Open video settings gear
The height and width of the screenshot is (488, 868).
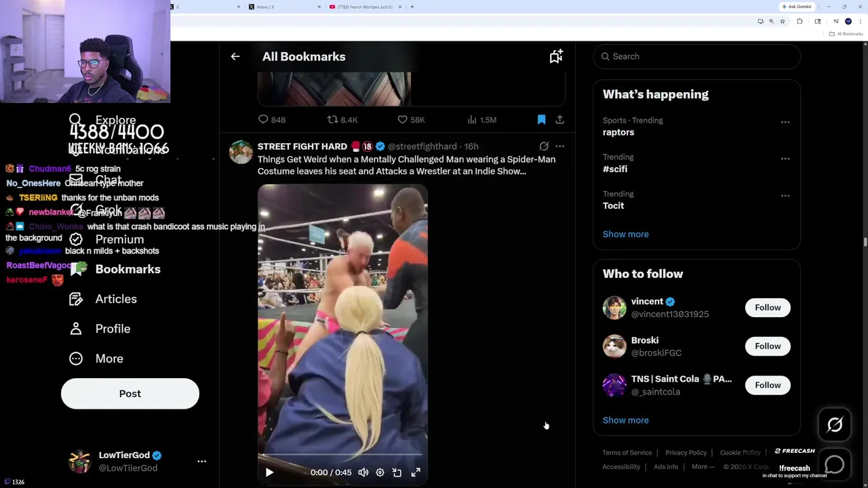point(380,472)
